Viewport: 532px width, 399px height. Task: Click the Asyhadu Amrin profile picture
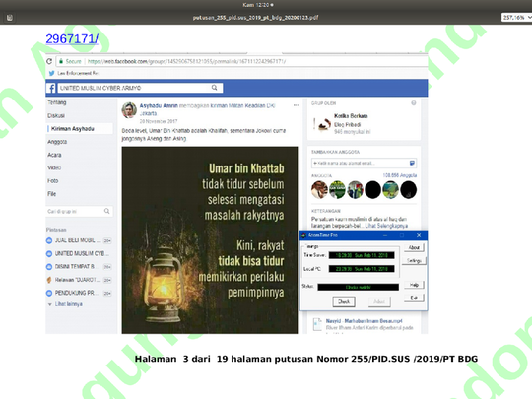[129, 110]
